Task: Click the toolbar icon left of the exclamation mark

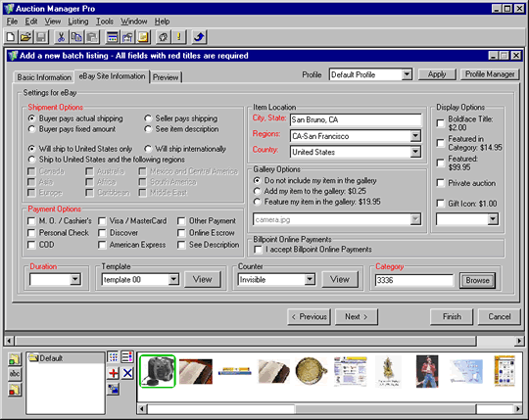Action: coord(163,37)
